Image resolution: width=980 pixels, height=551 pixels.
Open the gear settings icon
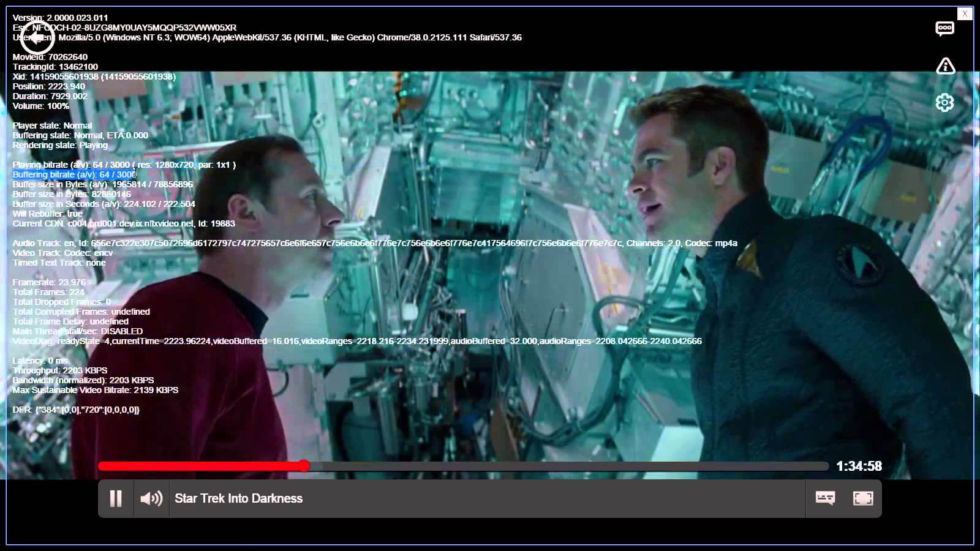click(x=945, y=102)
